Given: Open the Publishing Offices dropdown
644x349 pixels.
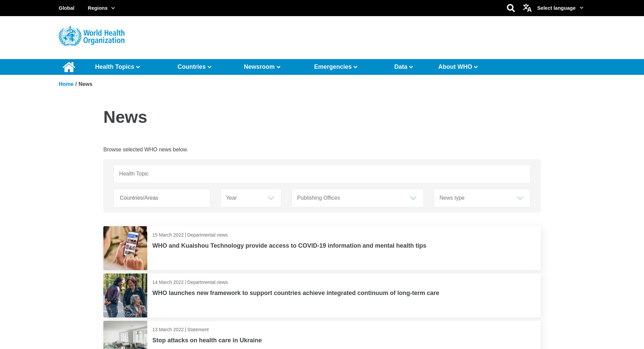Looking at the screenshot, I should (357, 198).
